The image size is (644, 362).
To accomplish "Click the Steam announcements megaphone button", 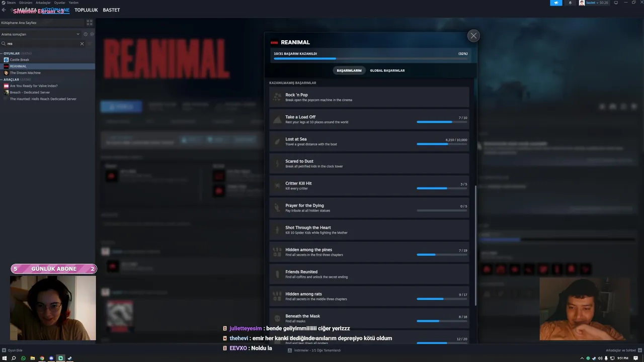I will pyautogui.click(x=556, y=3).
